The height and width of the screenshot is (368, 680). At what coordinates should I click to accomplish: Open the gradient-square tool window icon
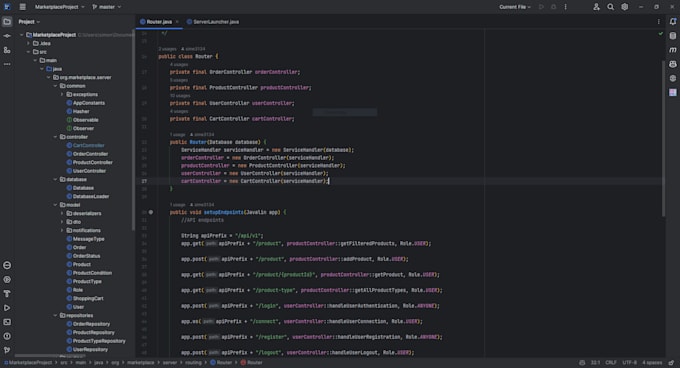673,92
